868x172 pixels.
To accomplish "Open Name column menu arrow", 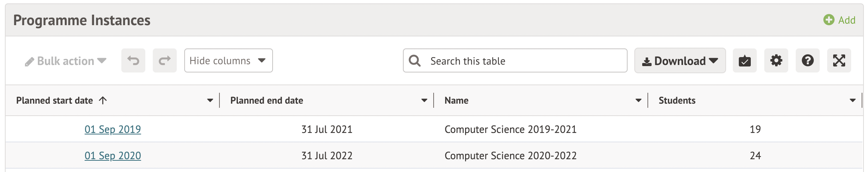I will tap(638, 100).
